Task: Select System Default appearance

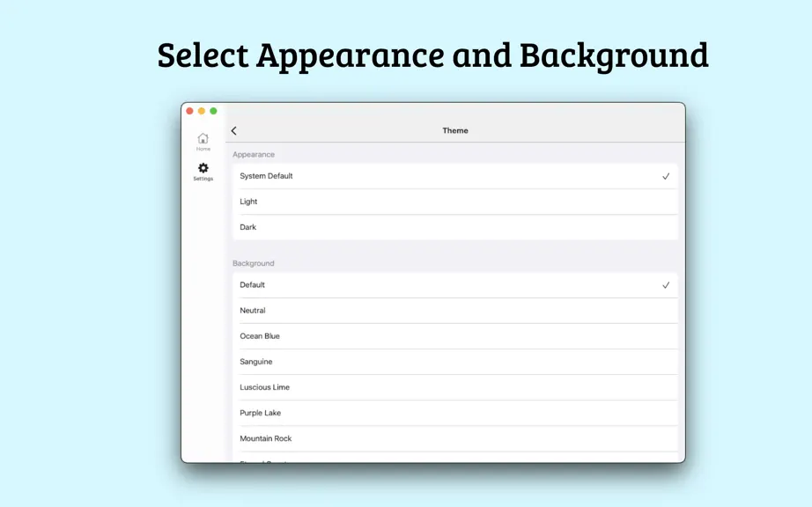Action: pyautogui.click(x=455, y=176)
